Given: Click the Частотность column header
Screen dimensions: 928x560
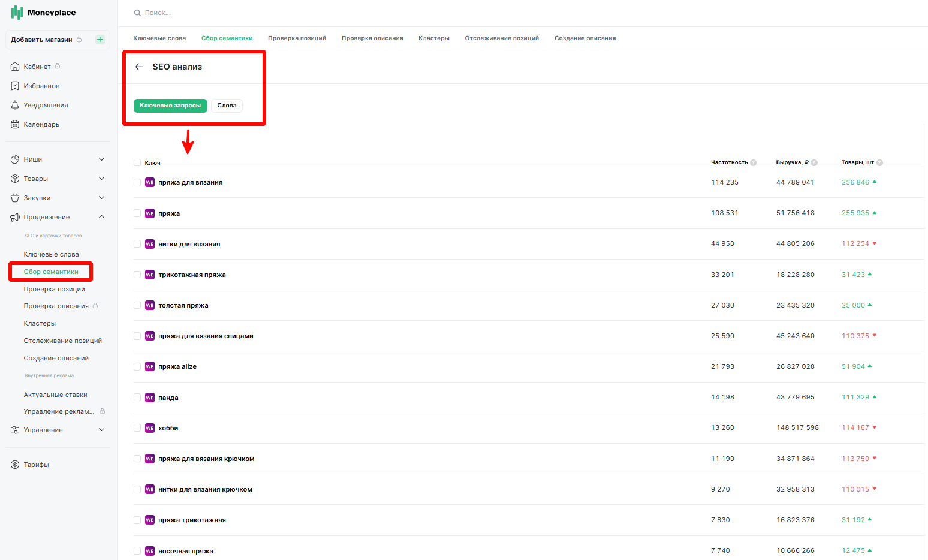Looking at the screenshot, I should point(730,162).
